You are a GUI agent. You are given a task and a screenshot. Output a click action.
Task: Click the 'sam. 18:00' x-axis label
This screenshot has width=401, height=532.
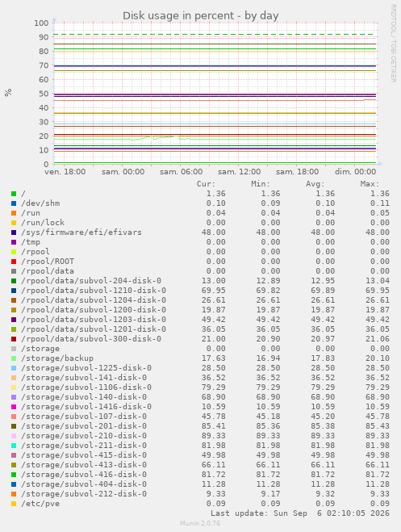pyautogui.click(x=297, y=172)
